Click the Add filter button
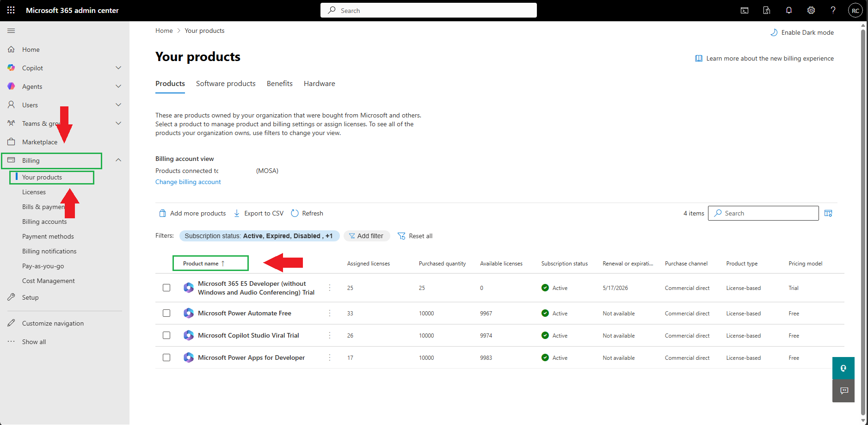Viewport: 868px width, 425px height. click(x=366, y=236)
